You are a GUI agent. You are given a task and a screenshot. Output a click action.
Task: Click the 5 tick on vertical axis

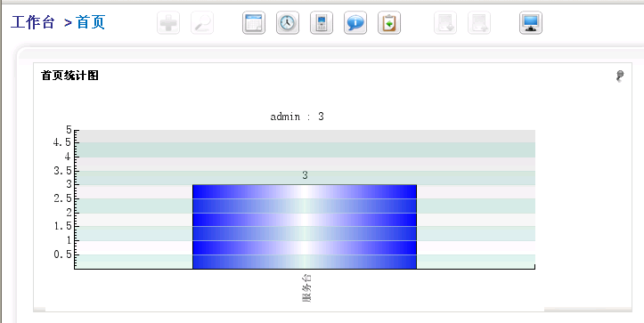[69, 130]
